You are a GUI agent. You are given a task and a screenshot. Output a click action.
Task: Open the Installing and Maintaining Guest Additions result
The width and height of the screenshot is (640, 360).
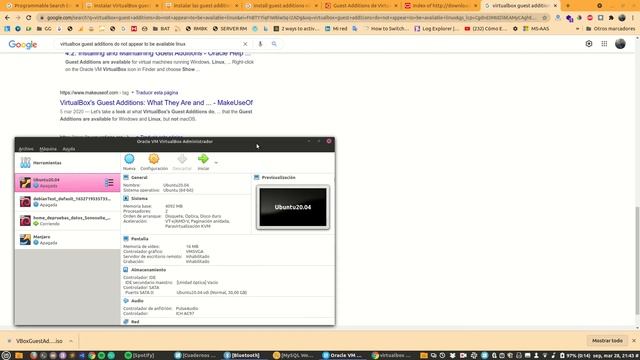(158, 53)
